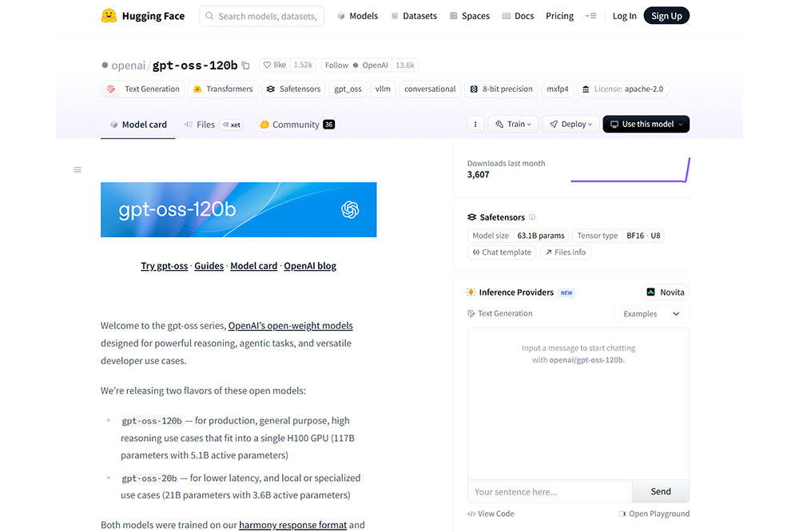Expand the Train dropdown
The height and width of the screenshot is (532, 799).
(x=512, y=124)
